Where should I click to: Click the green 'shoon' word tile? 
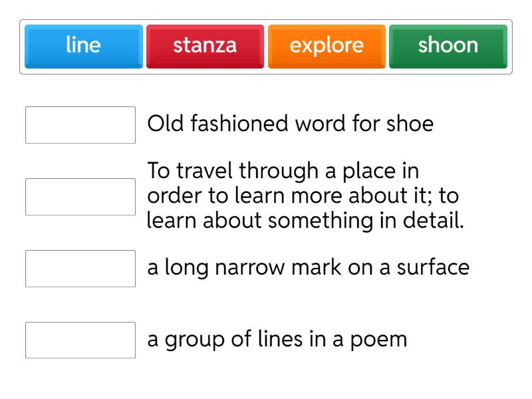[448, 46]
